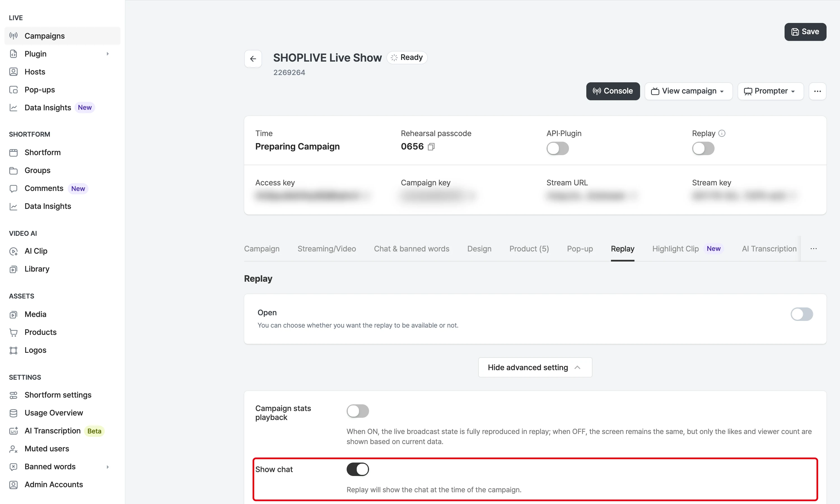The height and width of the screenshot is (504, 840).
Task: Turn off the Show chat toggle
Action: (x=358, y=469)
